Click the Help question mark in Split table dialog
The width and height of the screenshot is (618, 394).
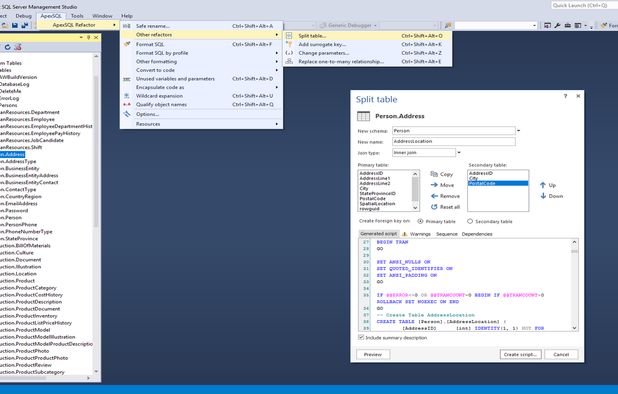coord(565,96)
